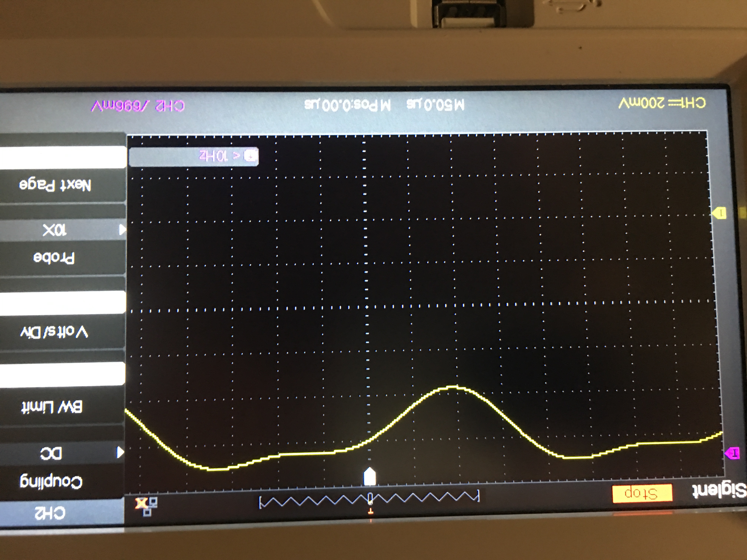
Task: Click the magenta trigger level marker
Action: point(732,453)
